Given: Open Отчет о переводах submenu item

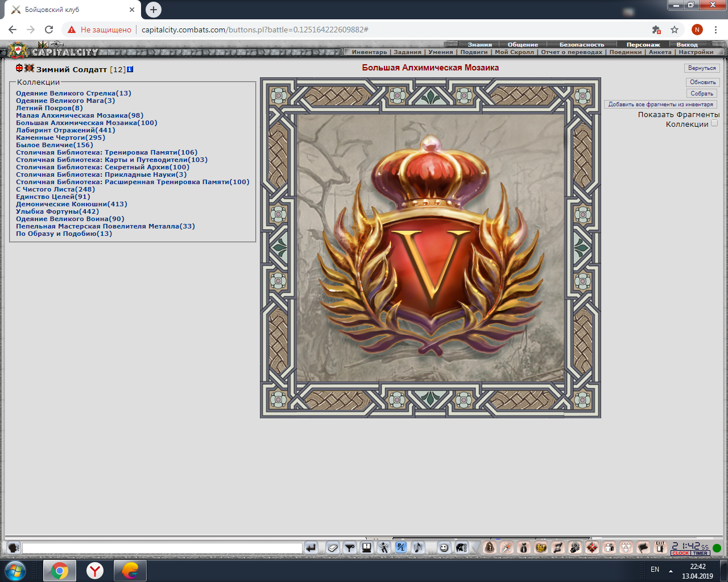Looking at the screenshot, I should (572, 52).
